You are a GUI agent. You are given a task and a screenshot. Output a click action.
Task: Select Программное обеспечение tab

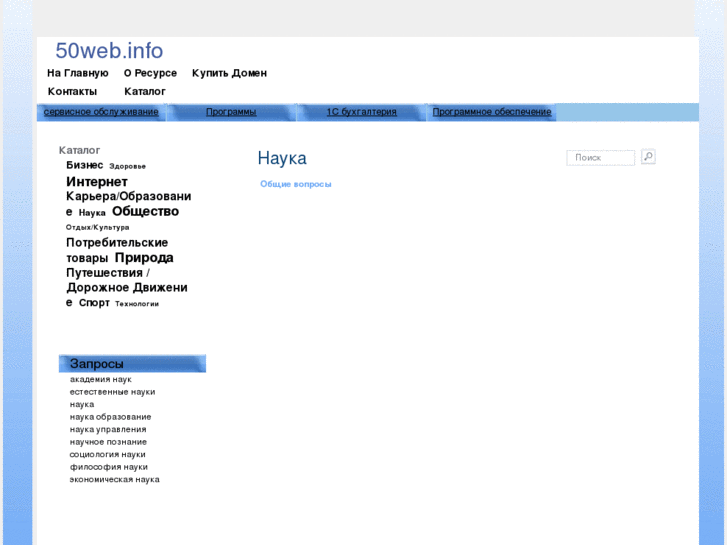491,112
